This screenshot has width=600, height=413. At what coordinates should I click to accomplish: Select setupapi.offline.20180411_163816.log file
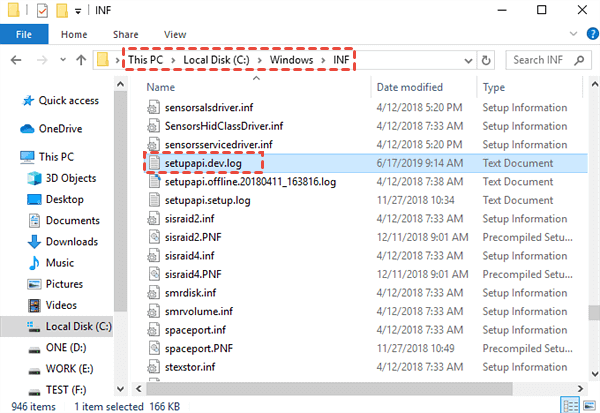(x=250, y=182)
